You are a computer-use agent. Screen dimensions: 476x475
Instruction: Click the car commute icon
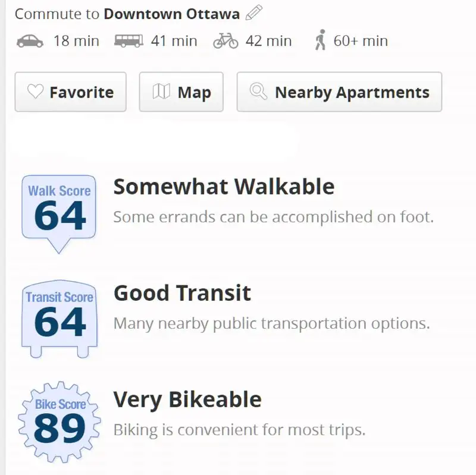[30, 41]
